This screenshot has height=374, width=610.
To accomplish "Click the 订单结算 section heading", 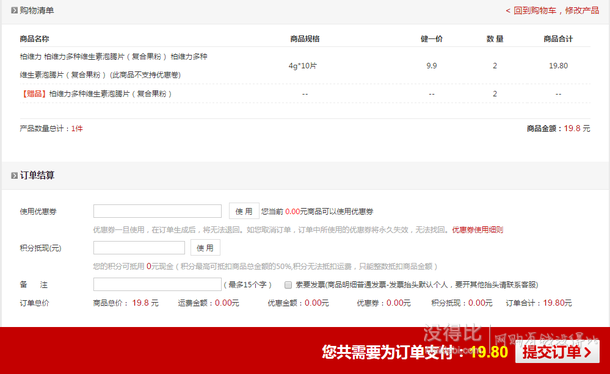I will 37,175.
